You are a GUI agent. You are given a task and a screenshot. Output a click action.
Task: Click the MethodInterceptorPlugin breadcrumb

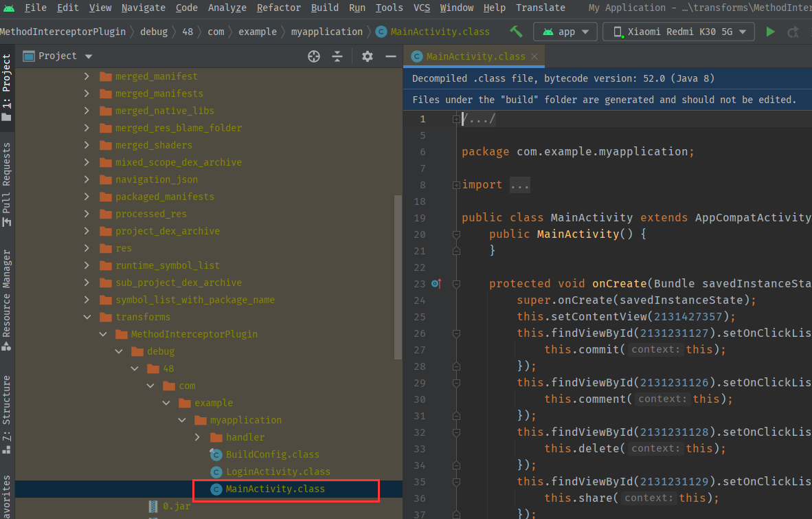click(63, 32)
